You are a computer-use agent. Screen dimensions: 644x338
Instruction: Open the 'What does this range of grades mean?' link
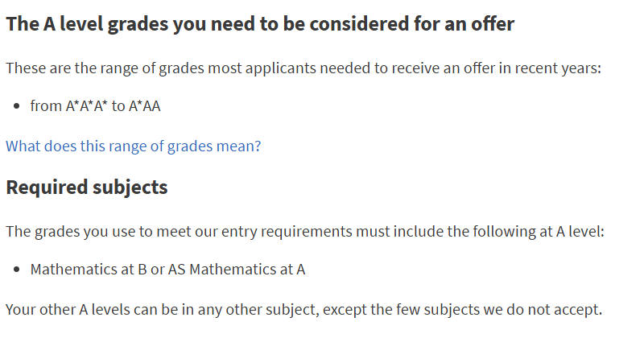point(133,146)
